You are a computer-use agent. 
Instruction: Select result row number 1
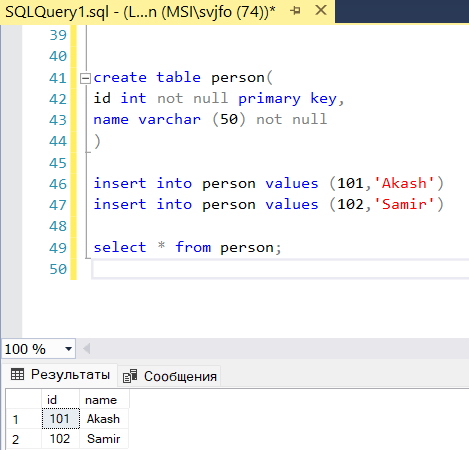24,419
